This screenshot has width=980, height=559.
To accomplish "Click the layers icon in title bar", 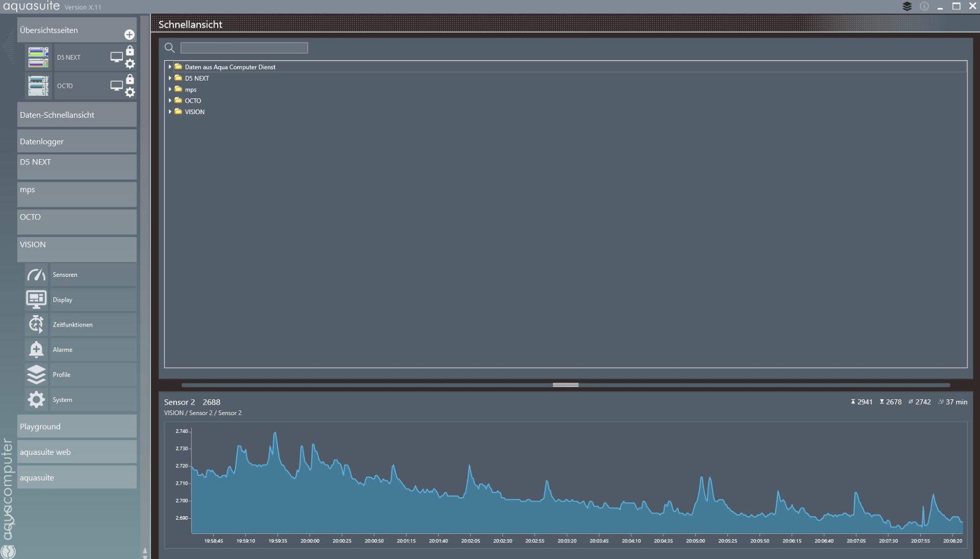I will tap(907, 6).
